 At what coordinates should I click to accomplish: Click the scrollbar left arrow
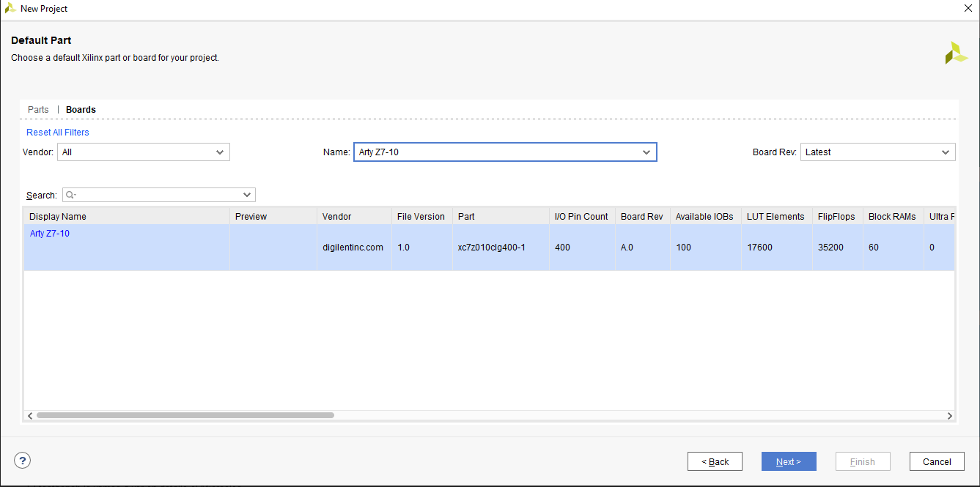[30, 416]
